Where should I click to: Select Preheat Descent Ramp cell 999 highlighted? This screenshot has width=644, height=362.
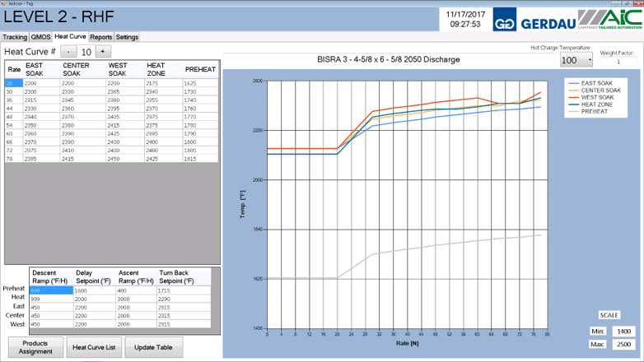point(51,290)
